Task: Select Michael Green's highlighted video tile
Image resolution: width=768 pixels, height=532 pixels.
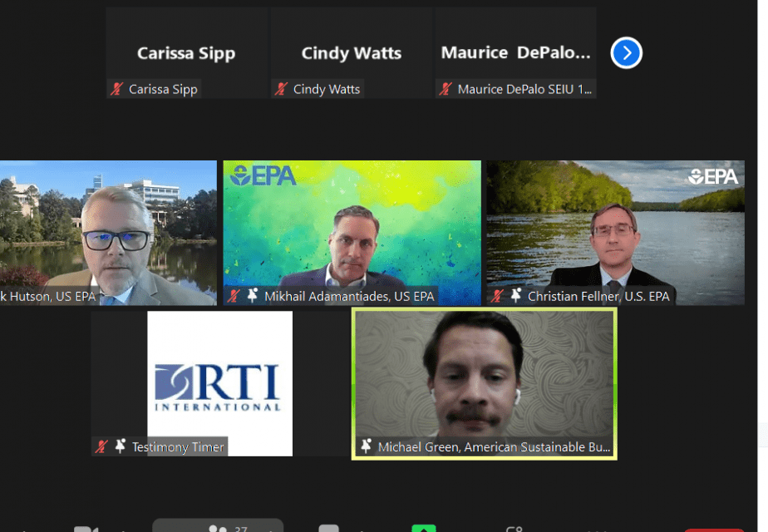Action: coord(484,383)
